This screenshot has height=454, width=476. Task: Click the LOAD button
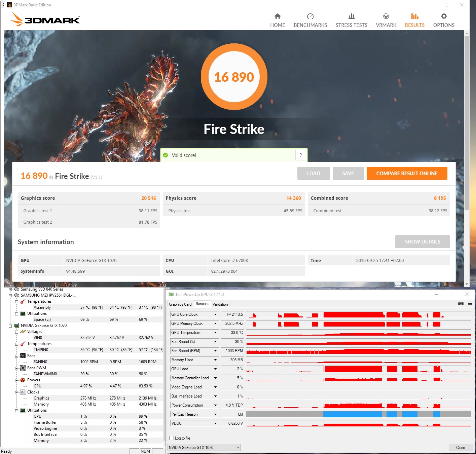point(314,173)
